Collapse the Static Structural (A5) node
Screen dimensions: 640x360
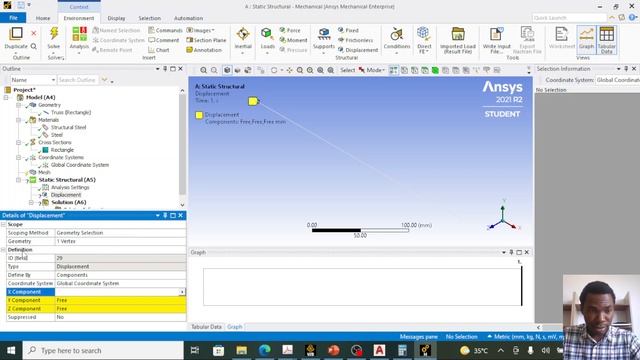[18, 180]
